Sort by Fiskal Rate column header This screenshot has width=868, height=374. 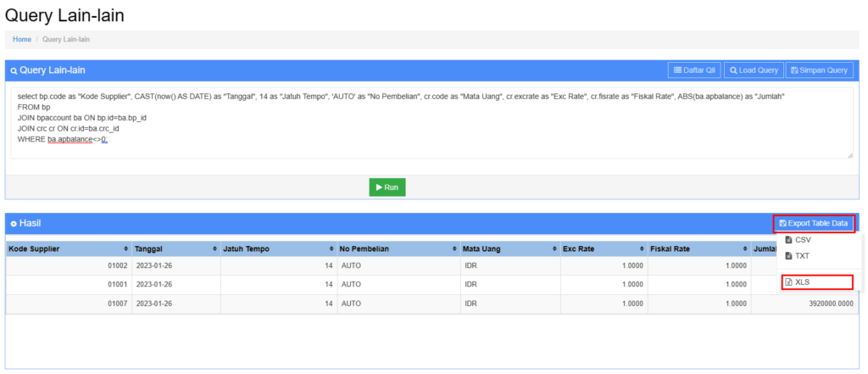pos(698,248)
